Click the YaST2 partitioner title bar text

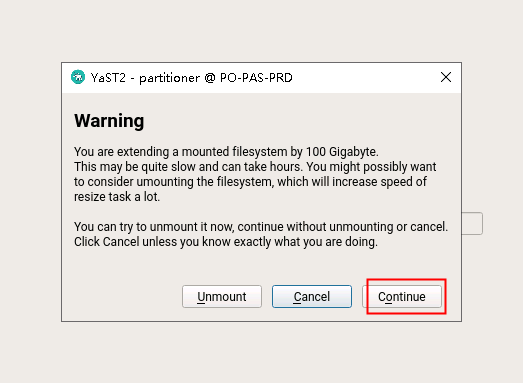click(192, 78)
